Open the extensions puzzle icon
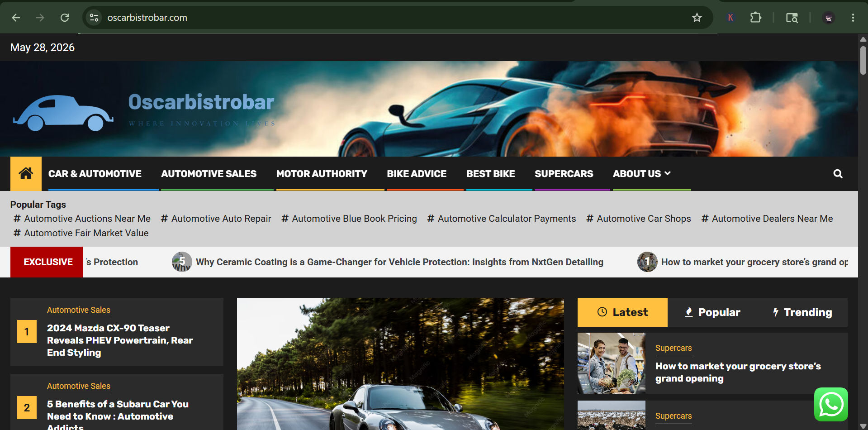The image size is (868, 430). tap(755, 18)
